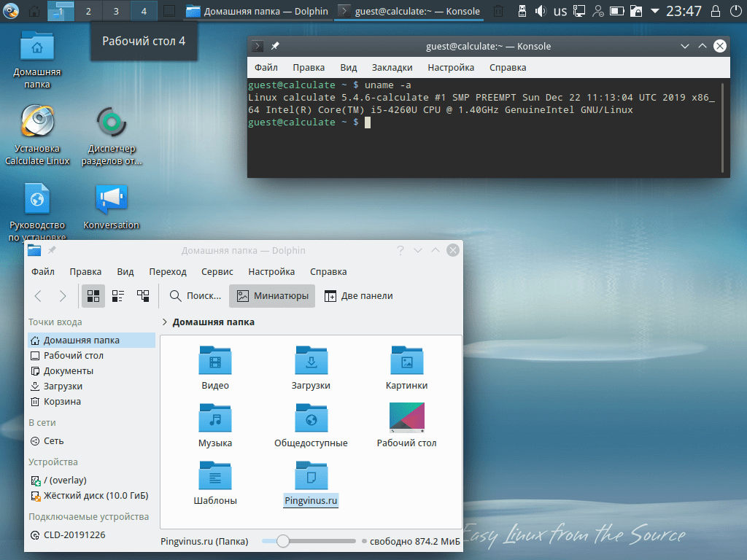Switch Dolphin to icons view mode
This screenshot has height=560, width=747.
[x=93, y=296]
